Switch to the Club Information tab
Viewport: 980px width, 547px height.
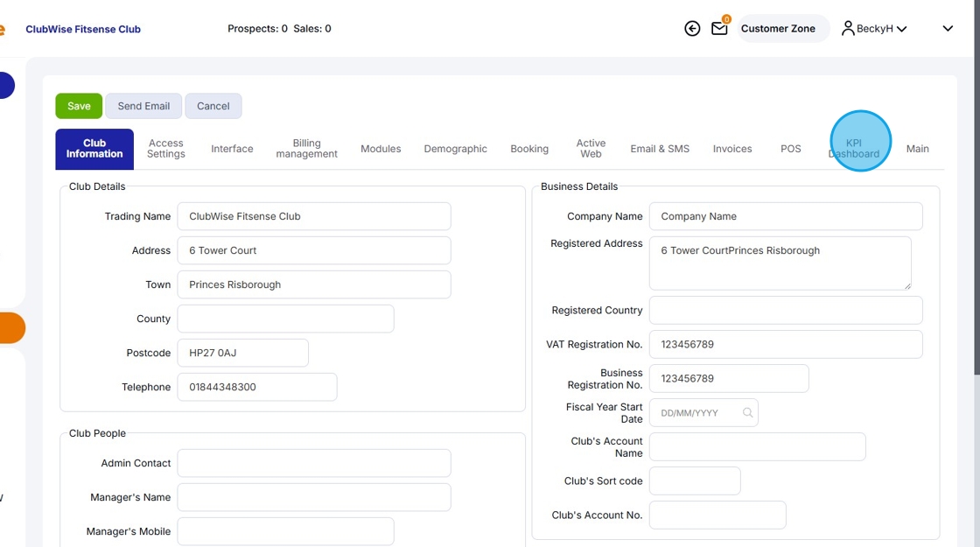click(94, 149)
